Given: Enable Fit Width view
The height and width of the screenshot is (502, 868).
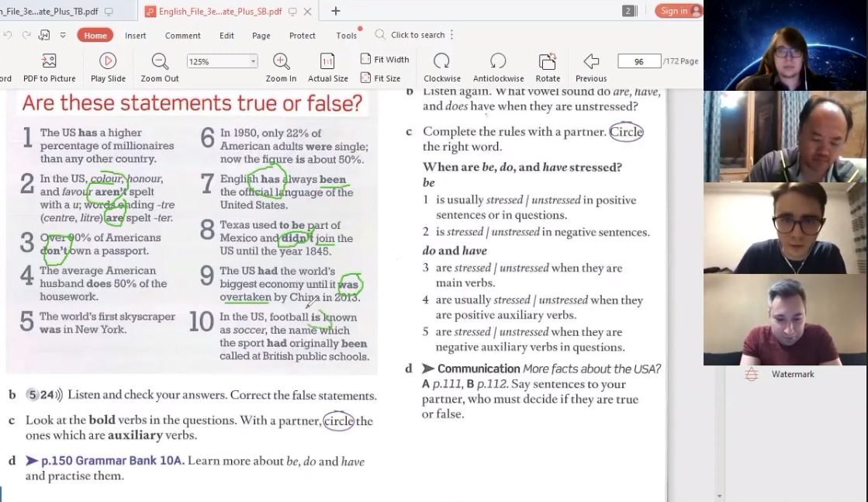Looking at the screenshot, I should [x=385, y=60].
